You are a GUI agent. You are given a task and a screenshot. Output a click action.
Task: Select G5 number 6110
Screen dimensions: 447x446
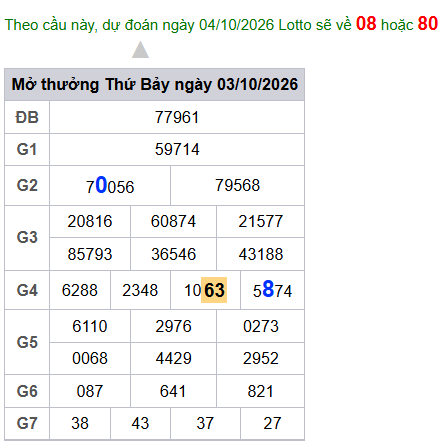pyautogui.click(x=90, y=326)
